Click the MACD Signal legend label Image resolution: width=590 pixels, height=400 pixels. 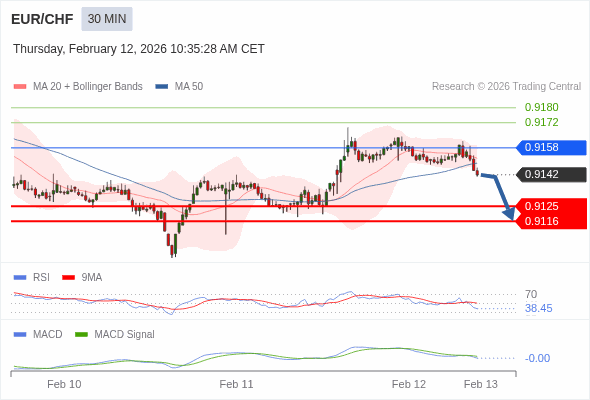[x=125, y=335]
